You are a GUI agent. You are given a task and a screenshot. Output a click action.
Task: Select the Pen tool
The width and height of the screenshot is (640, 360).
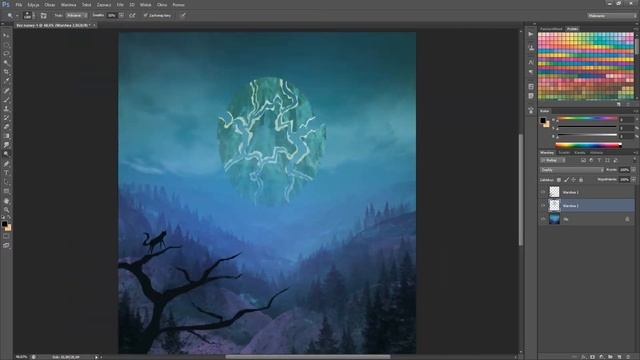tap(6, 164)
